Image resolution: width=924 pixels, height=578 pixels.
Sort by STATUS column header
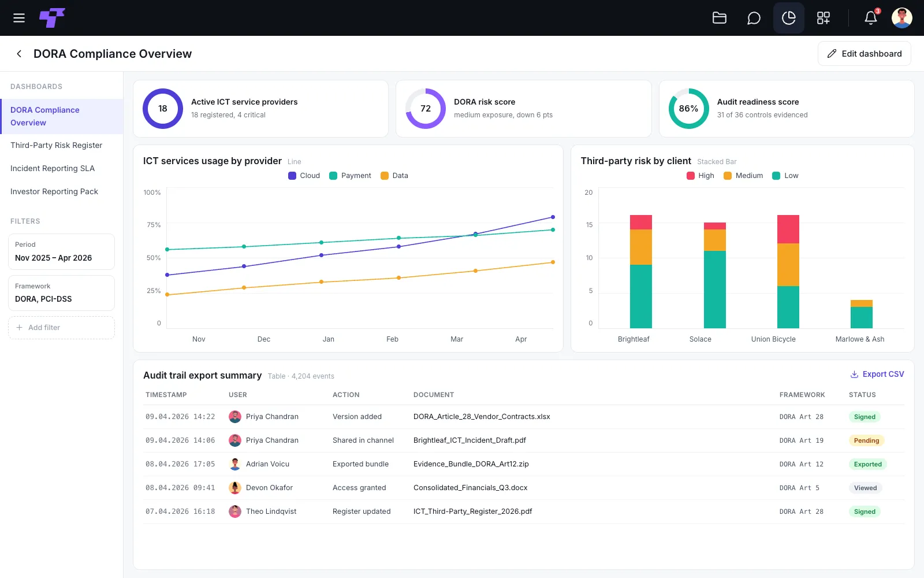pyautogui.click(x=862, y=395)
